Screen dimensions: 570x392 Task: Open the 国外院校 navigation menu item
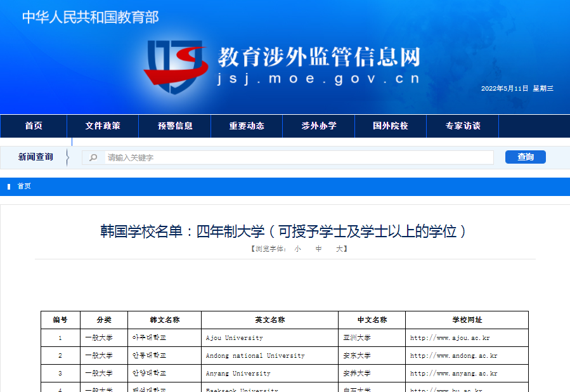(391, 126)
